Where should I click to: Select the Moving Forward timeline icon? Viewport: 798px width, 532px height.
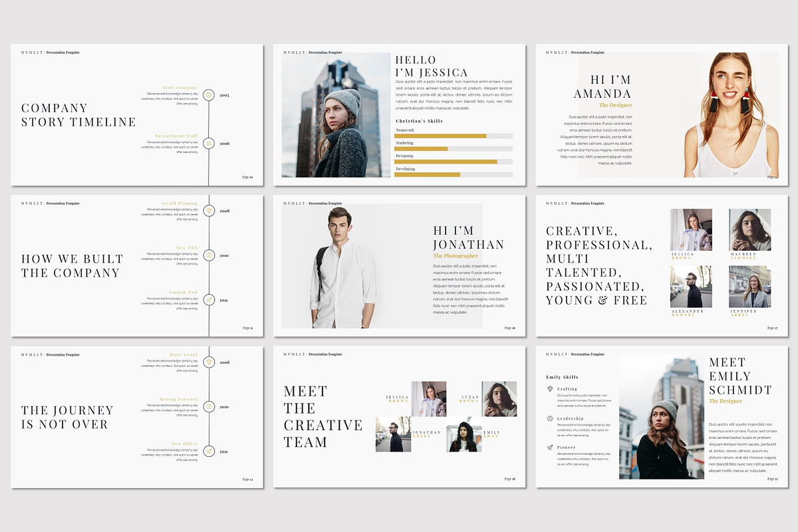(x=209, y=407)
